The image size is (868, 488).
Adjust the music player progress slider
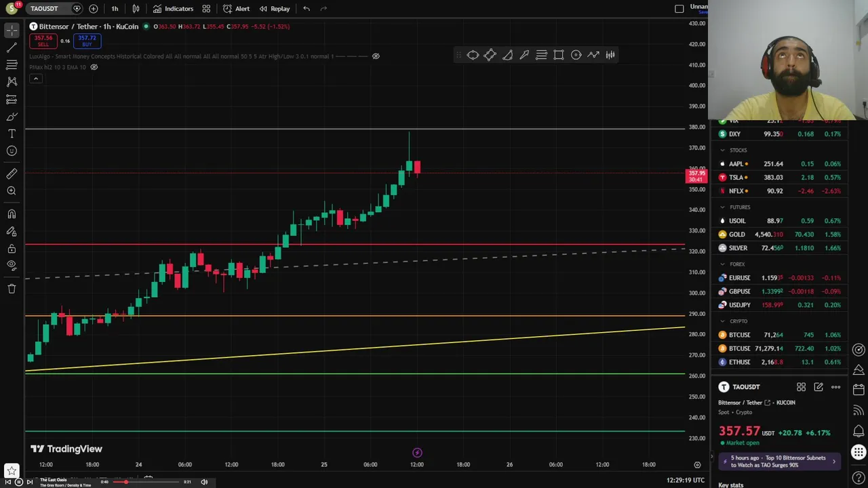(x=146, y=482)
